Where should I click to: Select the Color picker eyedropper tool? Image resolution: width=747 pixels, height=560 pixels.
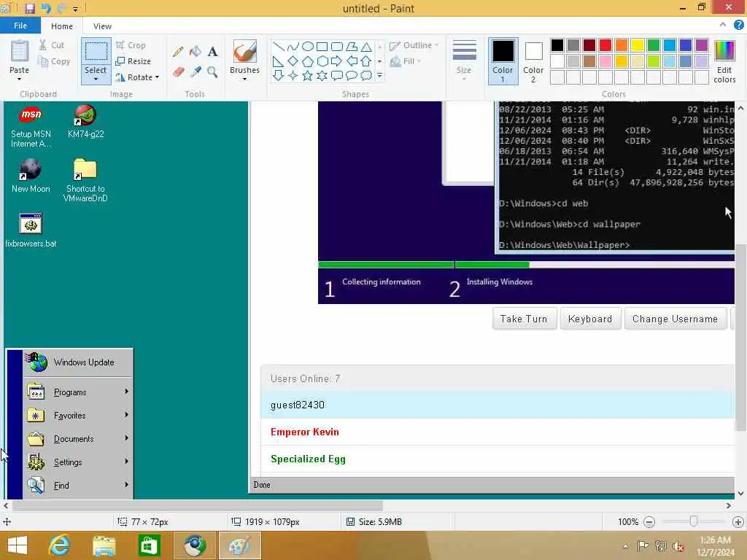point(196,72)
